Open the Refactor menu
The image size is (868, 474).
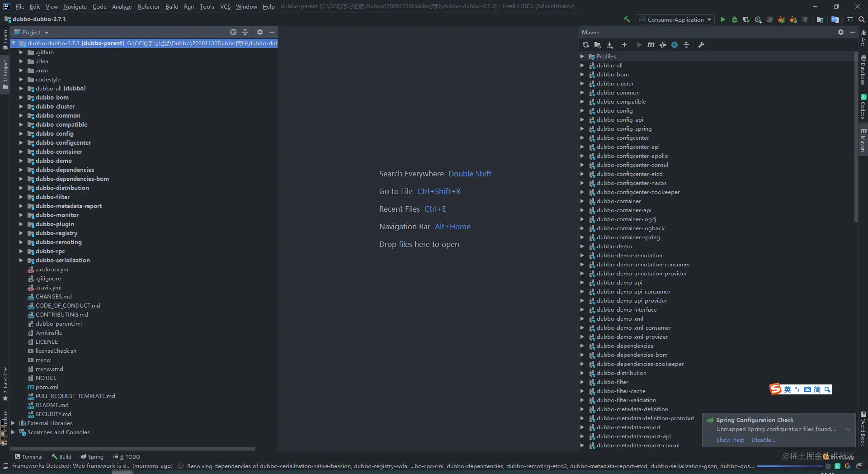coord(149,6)
